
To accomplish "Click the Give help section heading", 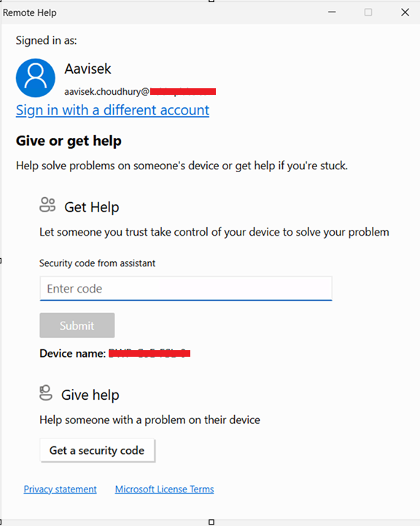I will click(x=90, y=395).
